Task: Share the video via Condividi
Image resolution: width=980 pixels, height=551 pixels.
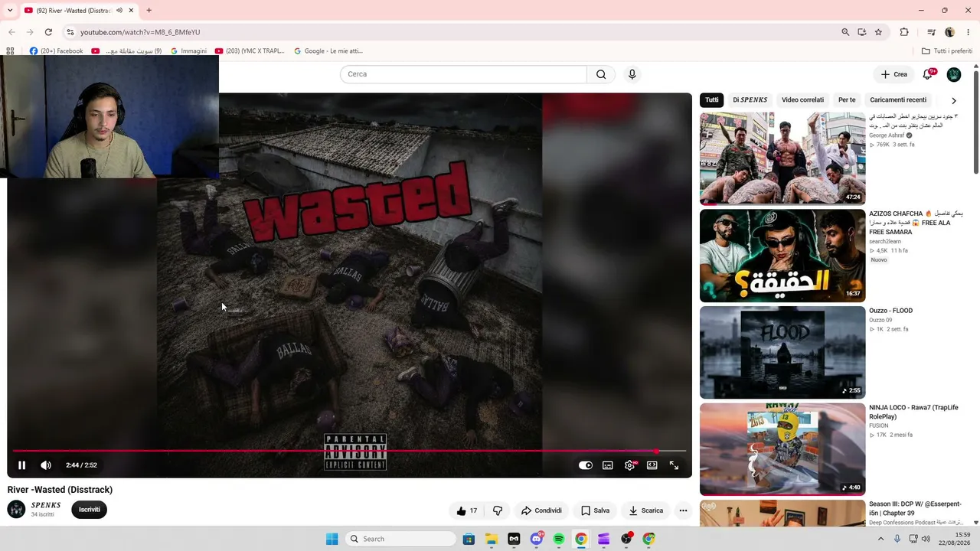Action: tap(542, 510)
